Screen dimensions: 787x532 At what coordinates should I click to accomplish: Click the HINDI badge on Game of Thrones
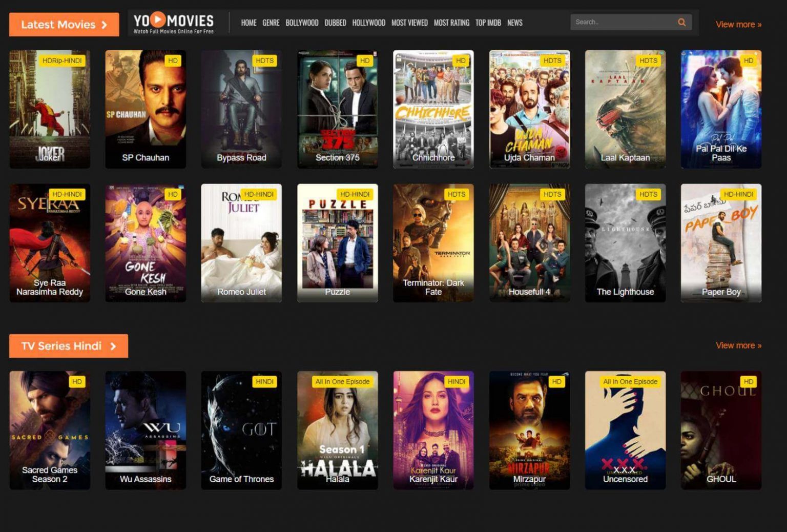tap(264, 381)
